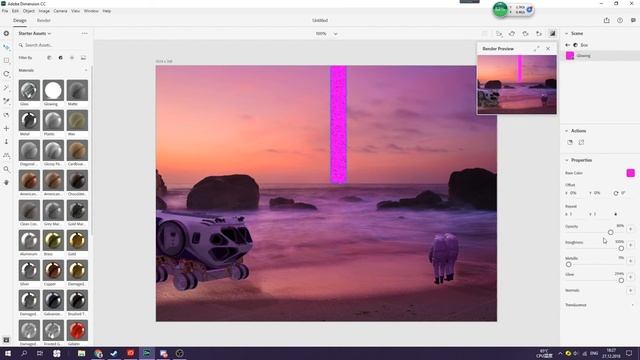Screen dimensions: 640x360
Task: Add image to Roughness property
Action: pyautogui.click(x=631, y=245)
